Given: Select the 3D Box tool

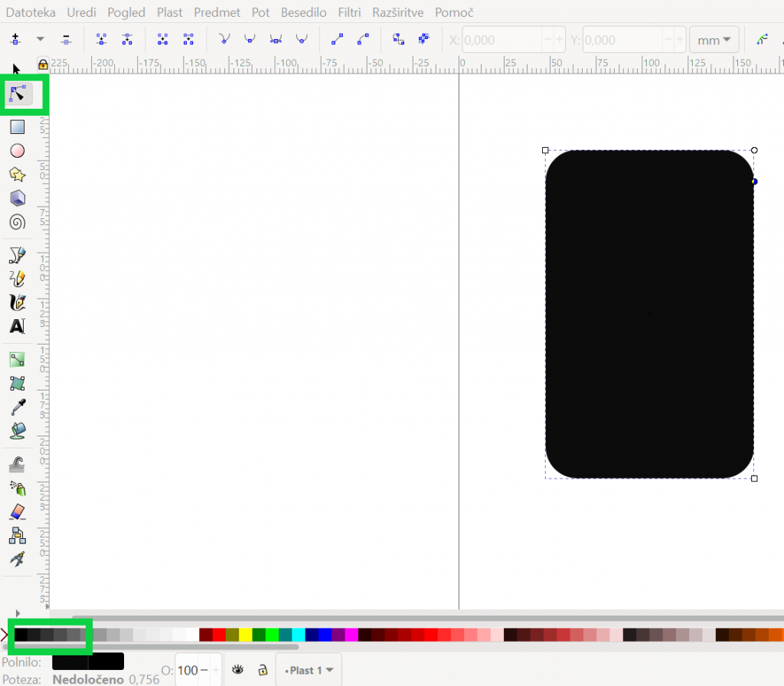Looking at the screenshot, I should pos(18,198).
